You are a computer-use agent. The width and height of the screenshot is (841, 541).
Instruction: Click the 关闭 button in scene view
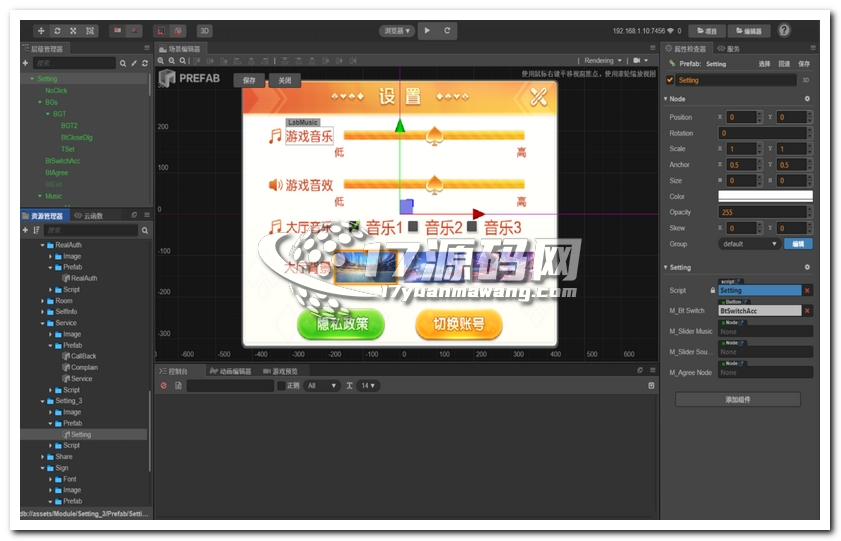pyautogui.click(x=285, y=80)
